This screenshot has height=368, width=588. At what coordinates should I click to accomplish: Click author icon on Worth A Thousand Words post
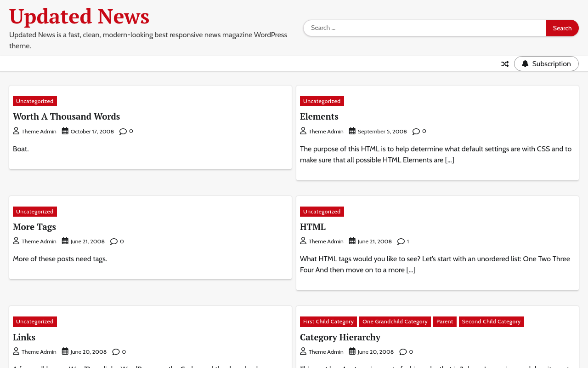(16, 131)
